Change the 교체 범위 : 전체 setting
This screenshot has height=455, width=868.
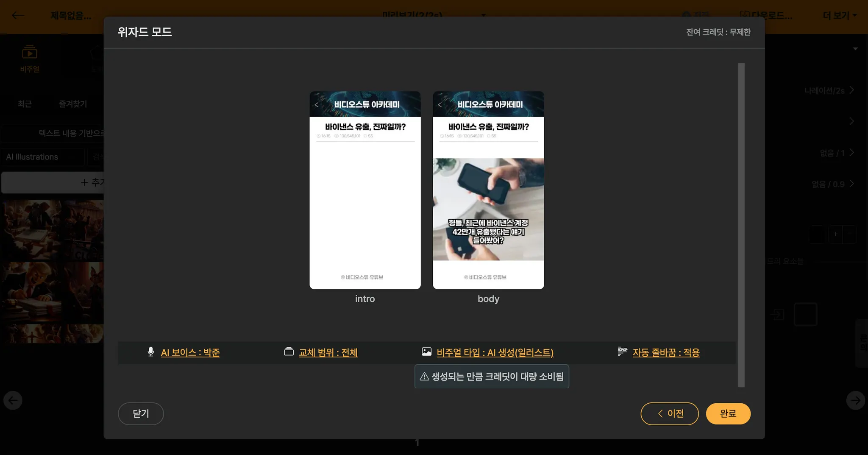click(328, 353)
